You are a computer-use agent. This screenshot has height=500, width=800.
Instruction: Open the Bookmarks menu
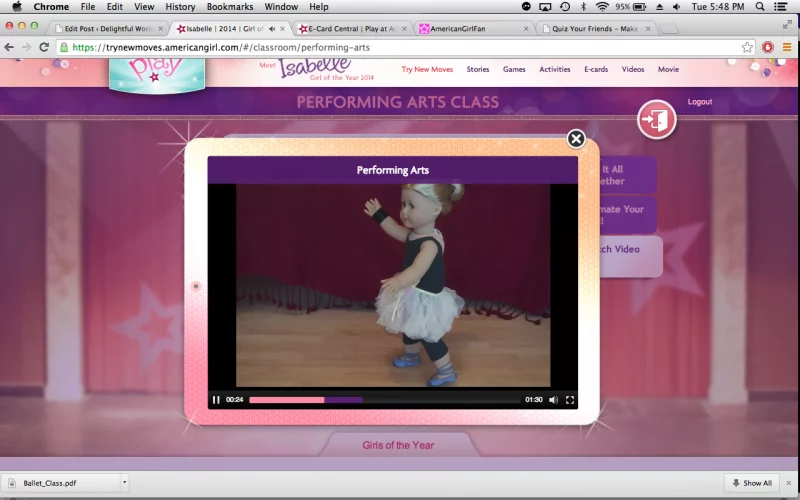pyautogui.click(x=230, y=7)
